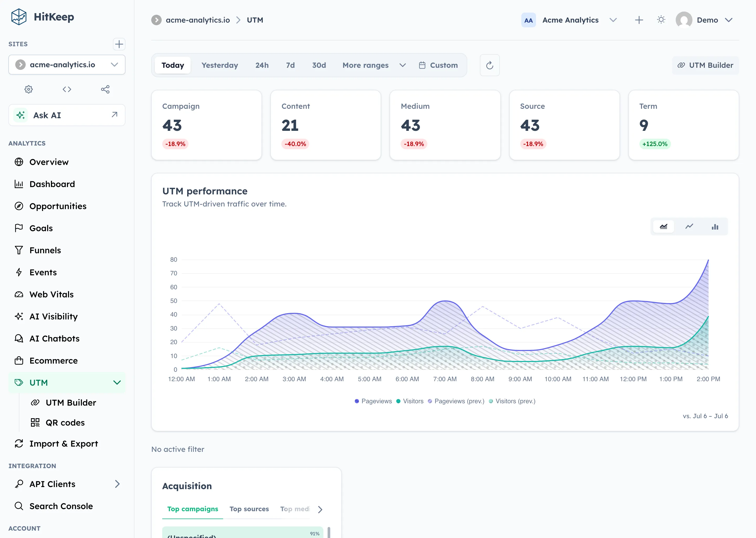This screenshot has width=756, height=538.
Task: Add a new site with plus icon
Action: pos(119,44)
